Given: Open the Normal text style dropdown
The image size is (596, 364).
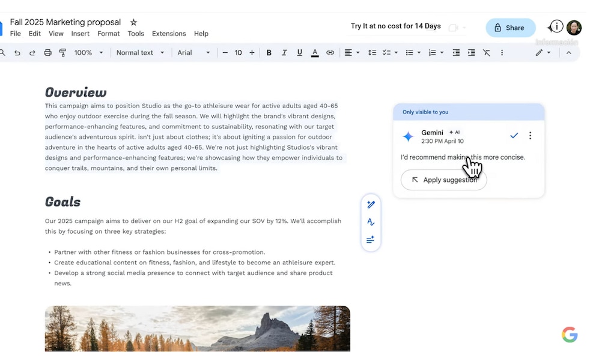Looking at the screenshot, I should [140, 53].
